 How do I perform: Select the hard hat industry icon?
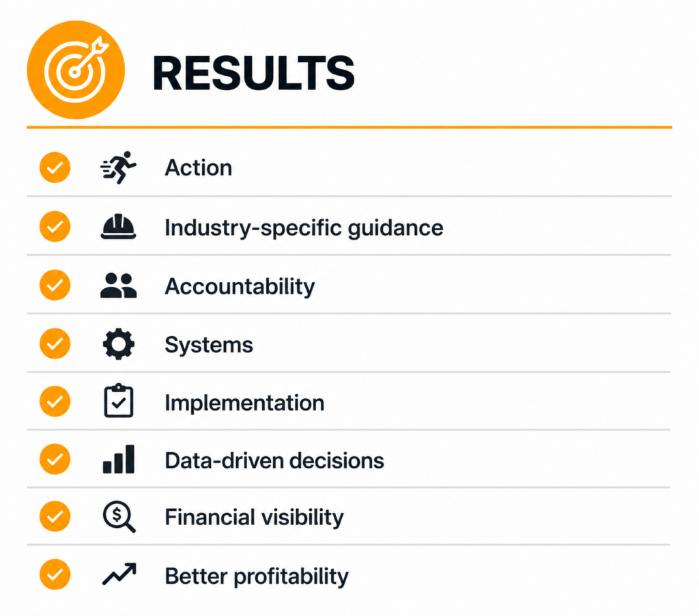pos(118,227)
